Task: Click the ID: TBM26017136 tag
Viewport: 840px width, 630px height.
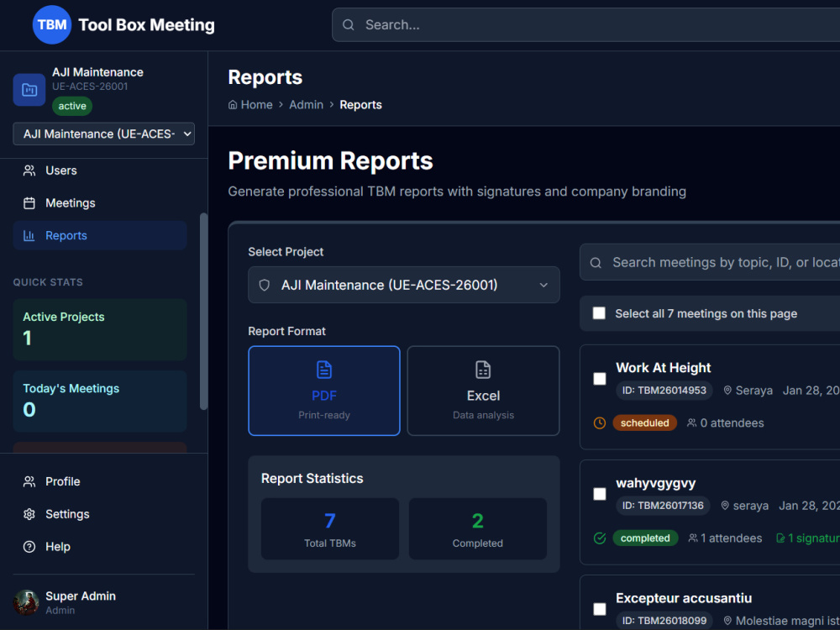Action: 663,506
